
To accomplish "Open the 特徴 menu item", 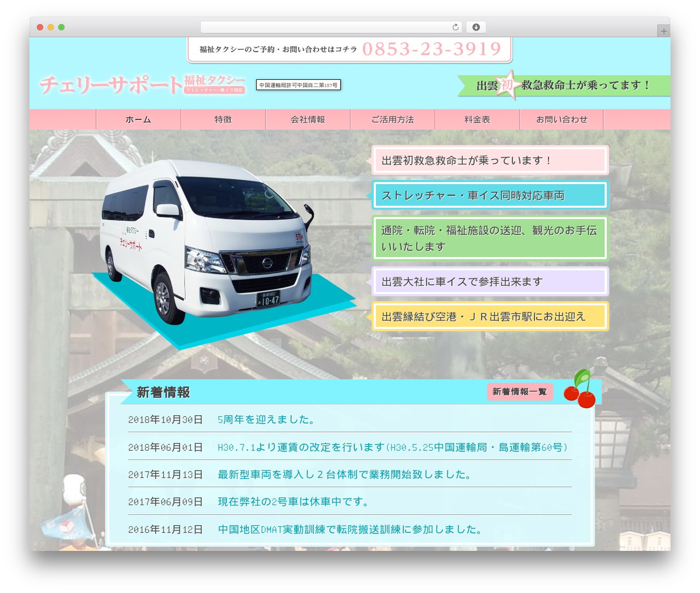I will (223, 120).
